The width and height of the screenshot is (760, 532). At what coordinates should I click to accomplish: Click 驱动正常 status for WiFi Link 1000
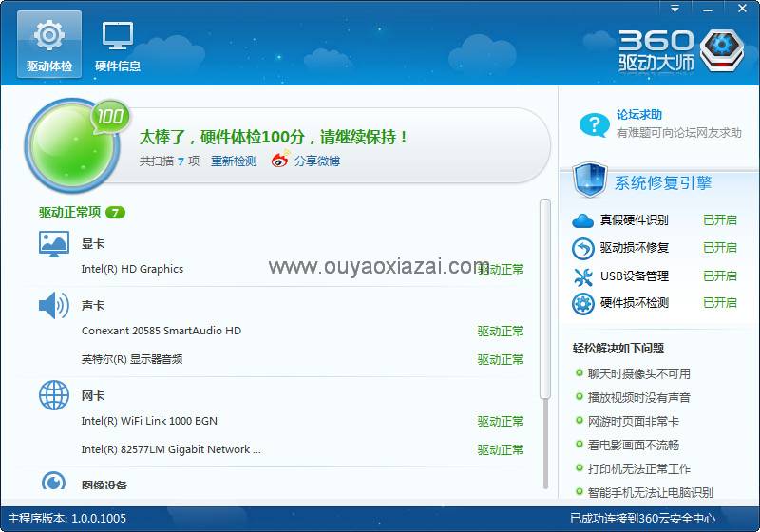[501, 422]
